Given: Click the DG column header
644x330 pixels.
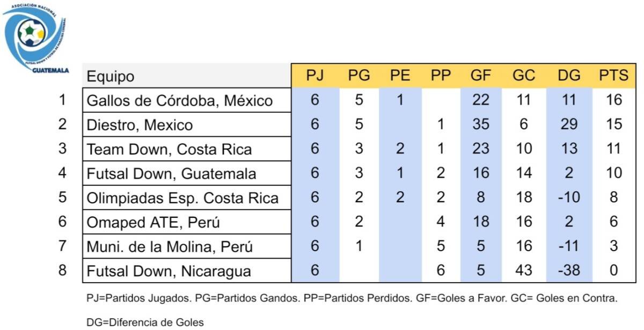Looking at the screenshot, I should pyautogui.click(x=569, y=76).
